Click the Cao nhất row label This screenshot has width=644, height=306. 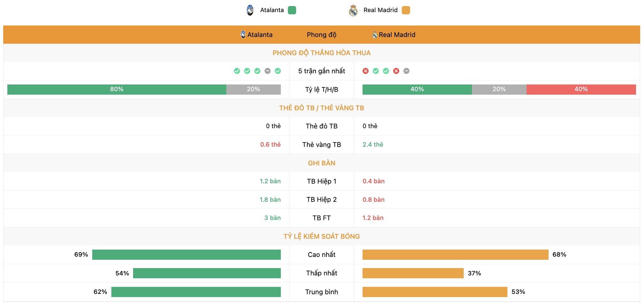tap(321, 255)
